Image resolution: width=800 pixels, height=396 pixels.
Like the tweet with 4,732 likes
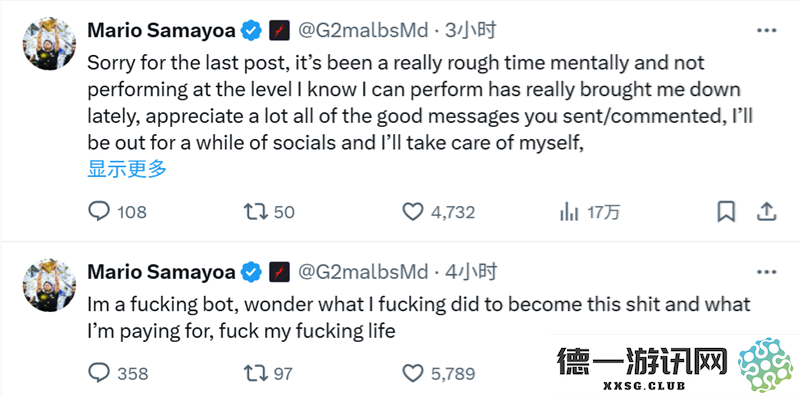(439, 211)
